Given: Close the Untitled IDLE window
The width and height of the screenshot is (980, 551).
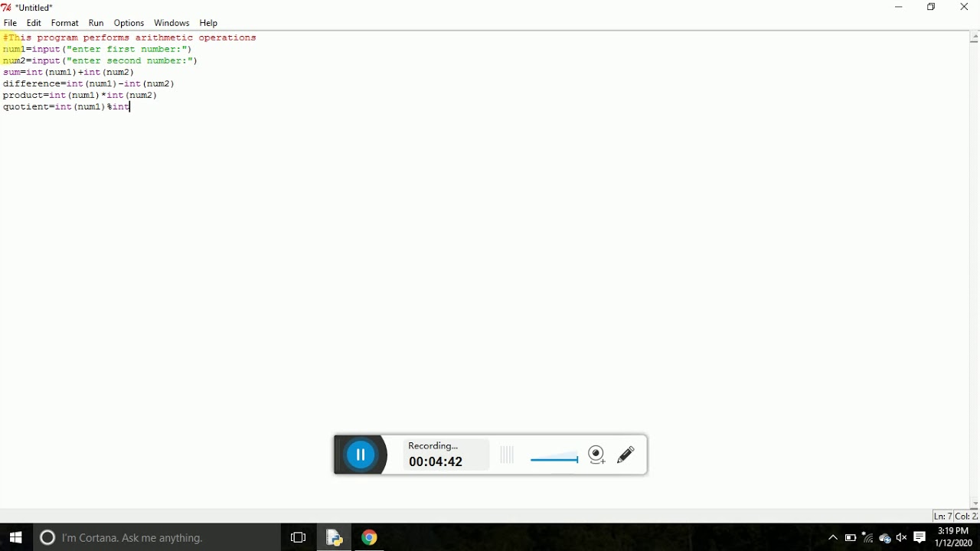Looking at the screenshot, I should coord(965,8).
